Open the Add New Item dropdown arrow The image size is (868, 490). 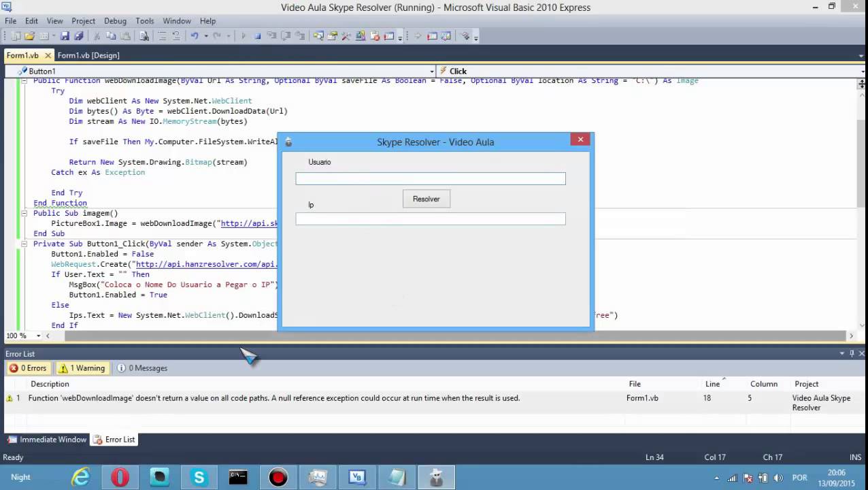pos(54,36)
